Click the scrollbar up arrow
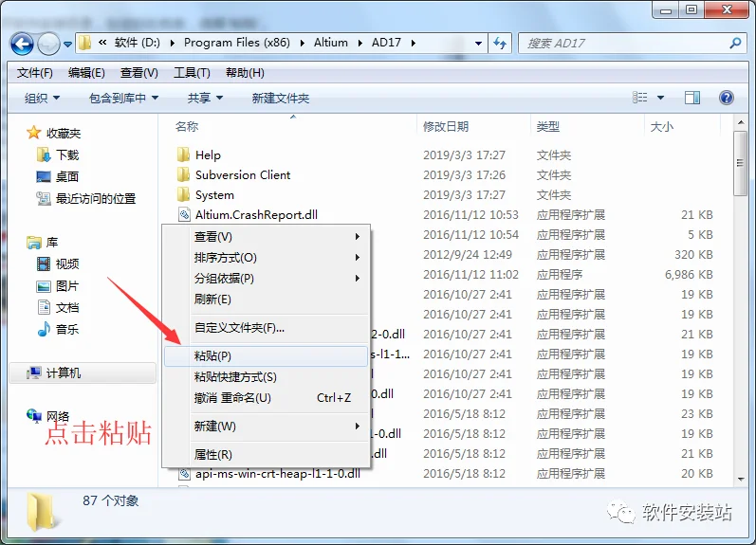Screen dimensions: 756x545 (741, 123)
